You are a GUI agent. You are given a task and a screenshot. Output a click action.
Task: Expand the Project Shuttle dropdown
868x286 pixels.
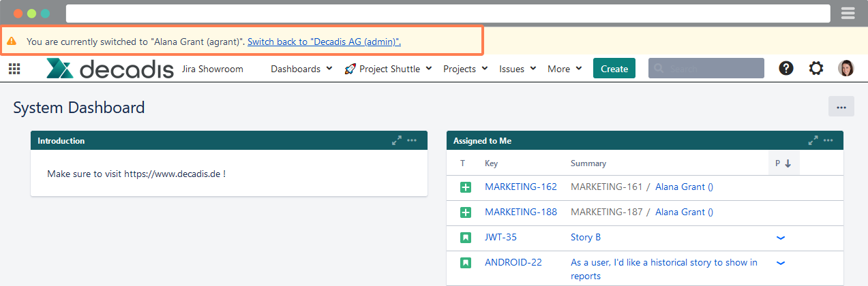pyautogui.click(x=389, y=69)
